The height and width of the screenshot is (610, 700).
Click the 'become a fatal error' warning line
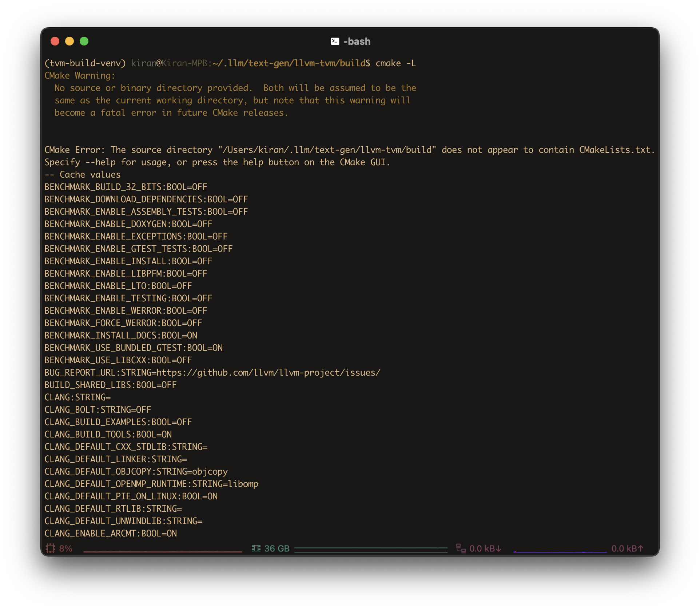[x=171, y=113]
